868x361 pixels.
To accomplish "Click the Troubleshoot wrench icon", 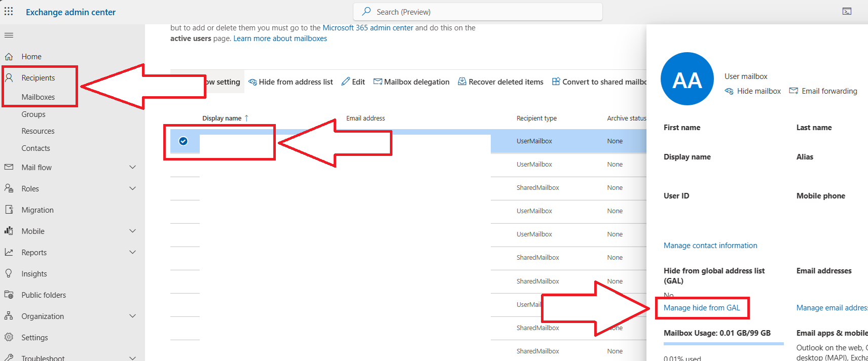I will click(9, 357).
